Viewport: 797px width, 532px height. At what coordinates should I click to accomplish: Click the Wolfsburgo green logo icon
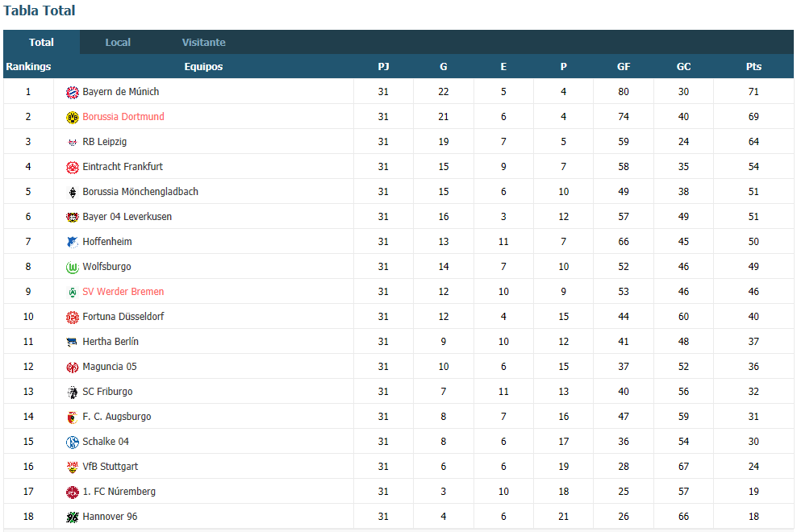72,267
